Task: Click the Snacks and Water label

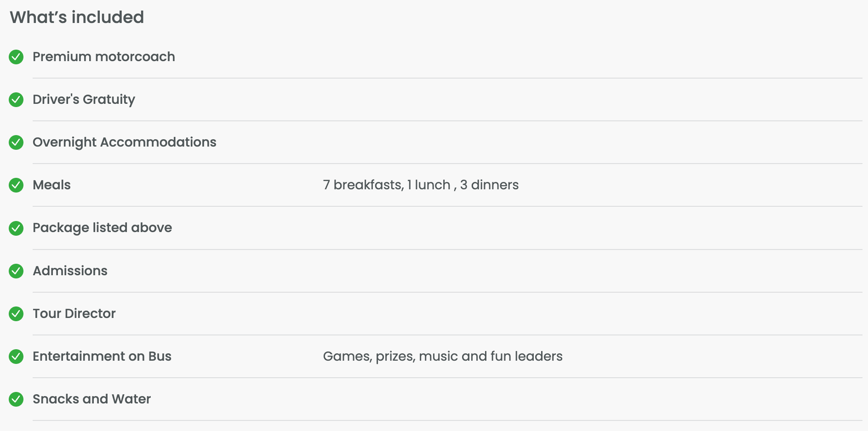Action: 92,399
